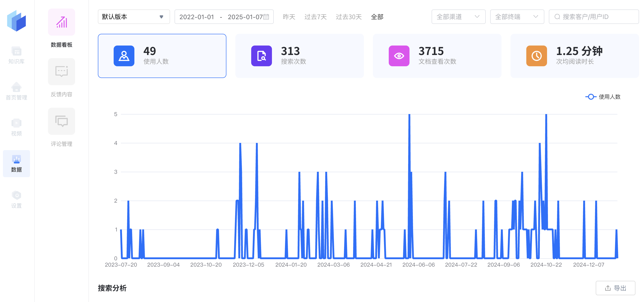Choose the 昨天 quick date filter
Screen dimensions: 644x302
tap(289, 17)
